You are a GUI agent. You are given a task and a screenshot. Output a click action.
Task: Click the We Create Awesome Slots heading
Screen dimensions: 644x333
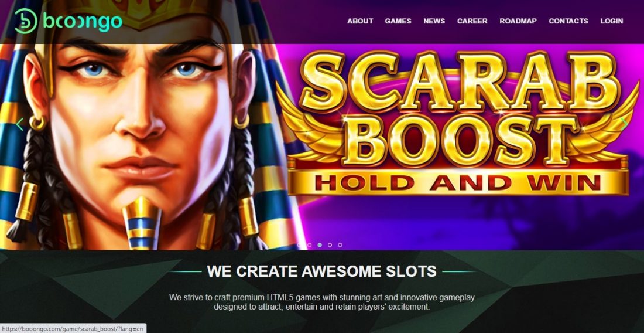coord(321,271)
